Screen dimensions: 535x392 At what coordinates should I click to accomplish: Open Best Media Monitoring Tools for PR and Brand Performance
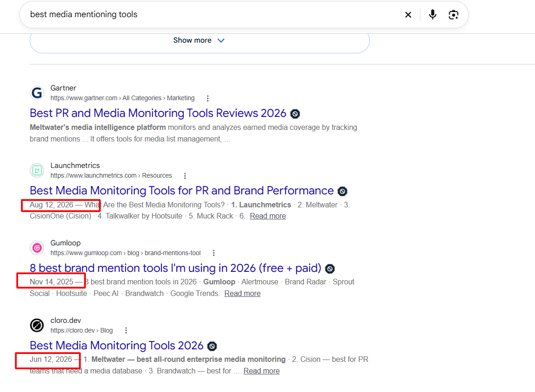click(181, 190)
